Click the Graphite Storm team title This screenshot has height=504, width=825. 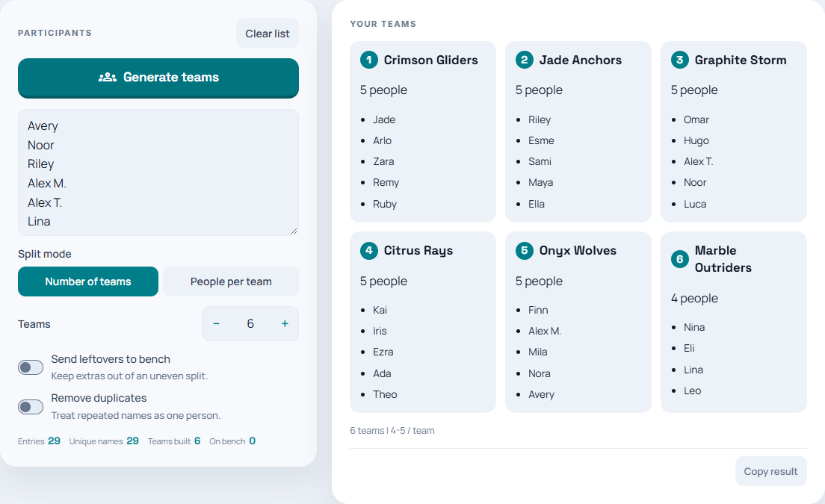[x=741, y=60]
